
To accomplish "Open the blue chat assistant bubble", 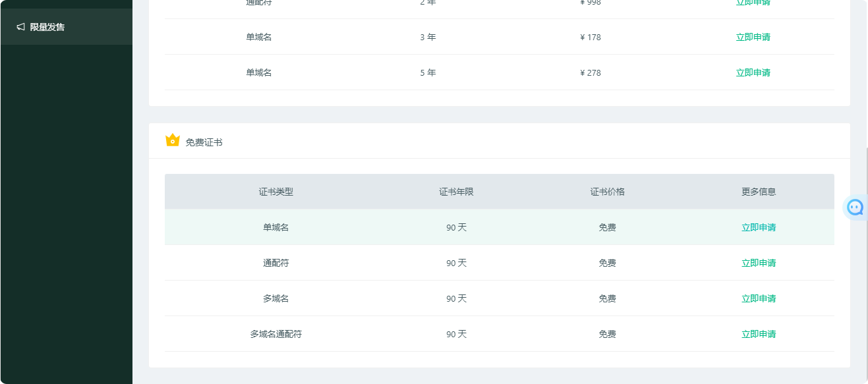I will (855, 207).
